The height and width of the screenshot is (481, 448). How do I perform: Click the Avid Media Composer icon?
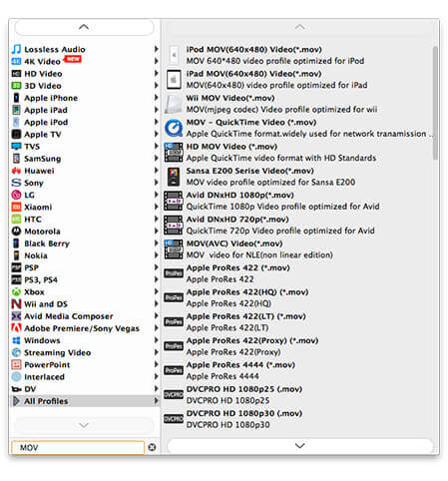click(x=16, y=316)
